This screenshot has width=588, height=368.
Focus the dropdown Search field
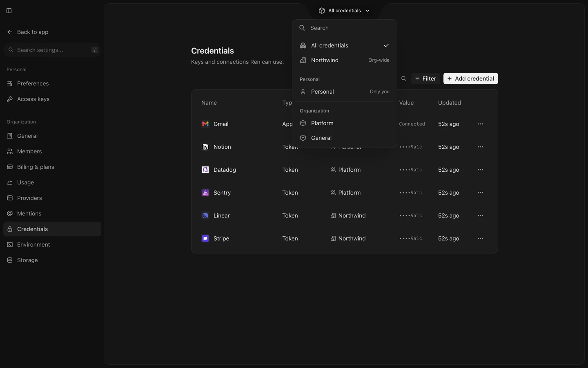coord(345,28)
